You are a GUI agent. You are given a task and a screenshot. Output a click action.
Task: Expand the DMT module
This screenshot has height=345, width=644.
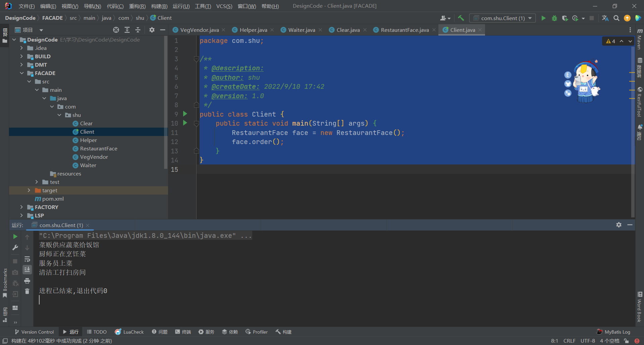pyautogui.click(x=21, y=65)
